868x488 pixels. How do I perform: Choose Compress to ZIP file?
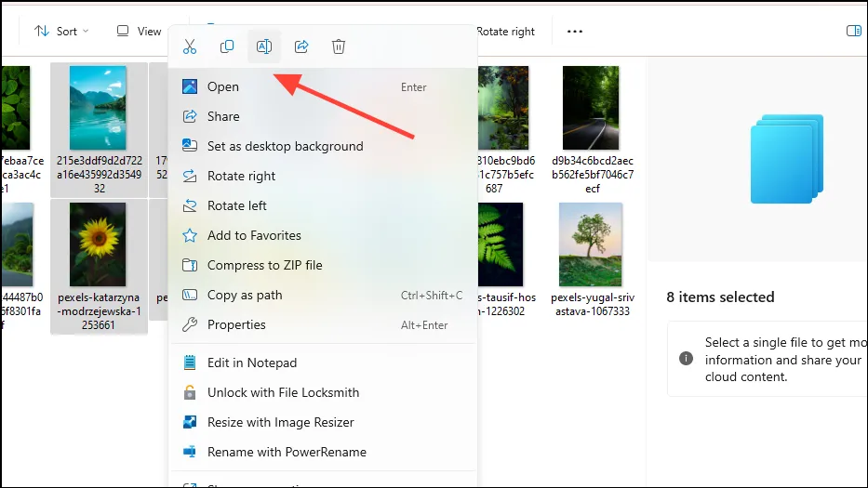point(264,265)
